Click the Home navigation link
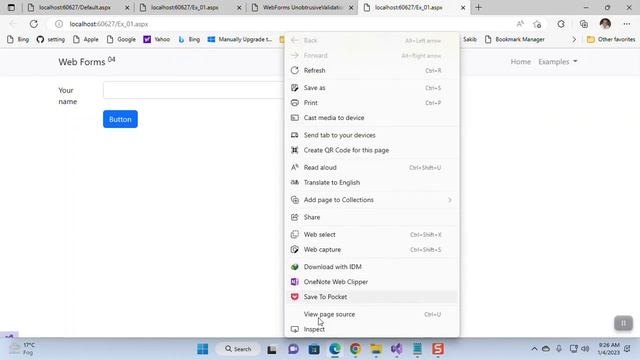The width and height of the screenshot is (640, 360). (520, 62)
